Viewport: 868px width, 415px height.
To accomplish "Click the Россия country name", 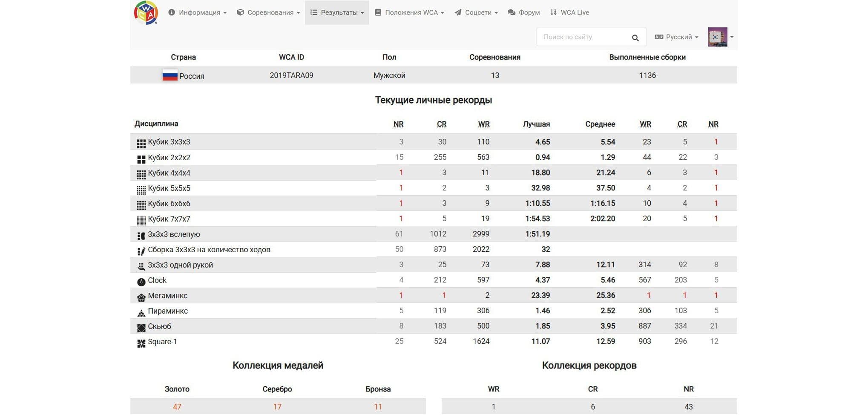I will 192,76.
